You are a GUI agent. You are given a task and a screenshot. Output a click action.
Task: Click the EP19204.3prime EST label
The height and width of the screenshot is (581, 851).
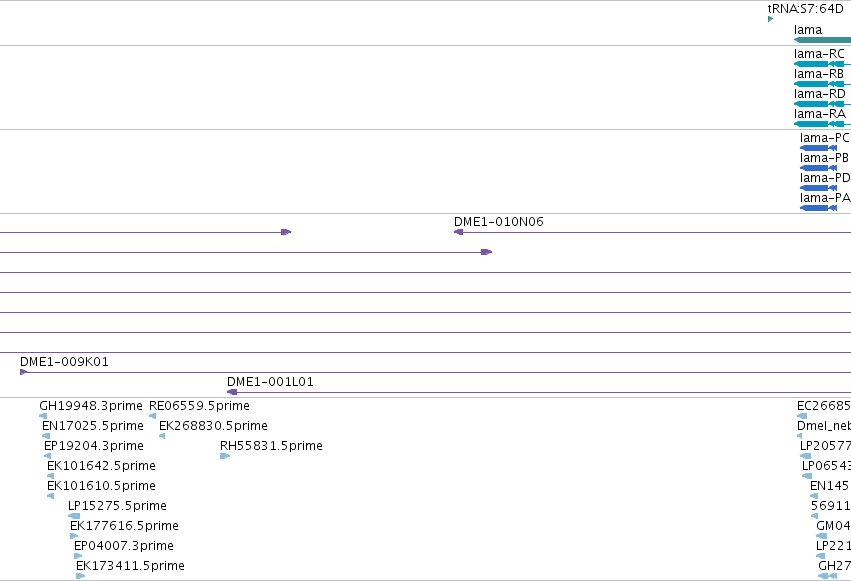pyautogui.click(x=94, y=446)
